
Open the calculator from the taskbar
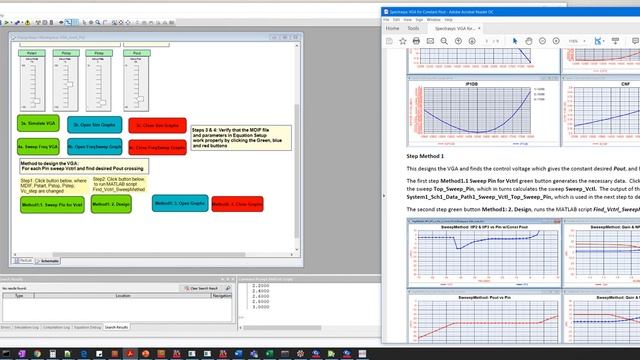pos(53,354)
